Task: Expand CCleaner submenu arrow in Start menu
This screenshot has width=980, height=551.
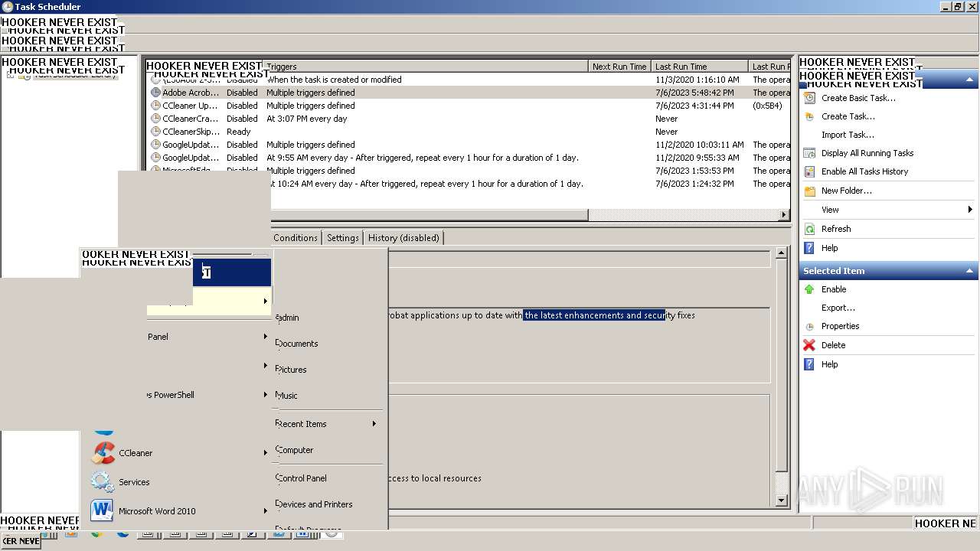Action: click(266, 453)
